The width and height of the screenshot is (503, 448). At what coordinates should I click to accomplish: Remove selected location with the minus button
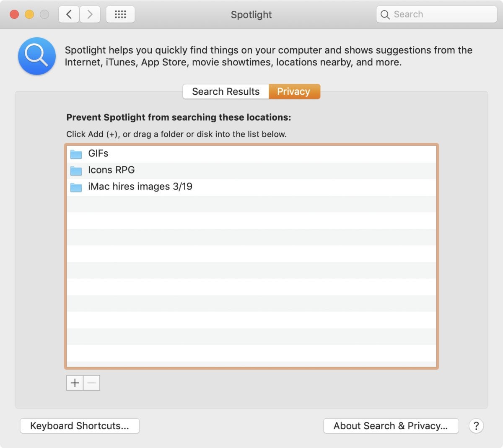(x=92, y=383)
